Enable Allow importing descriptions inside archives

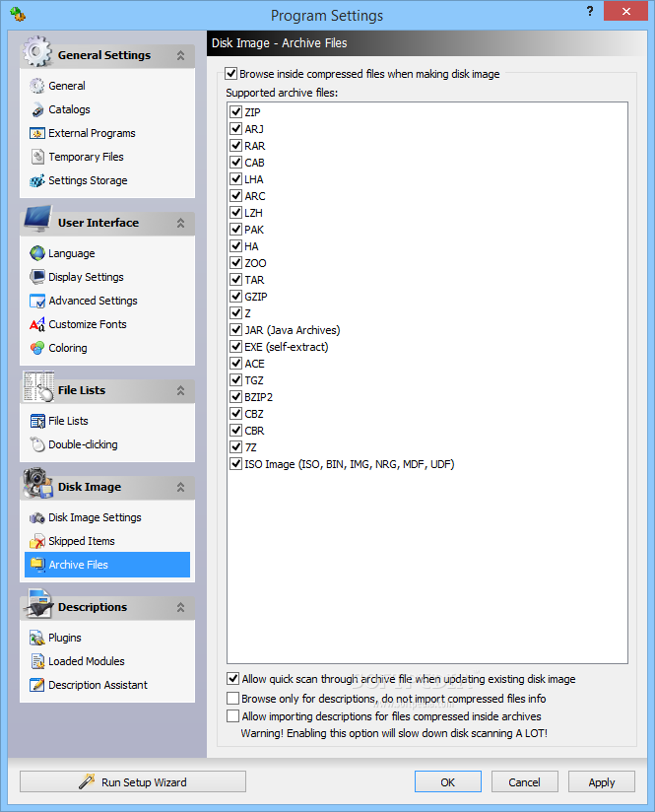(x=233, y=716)
